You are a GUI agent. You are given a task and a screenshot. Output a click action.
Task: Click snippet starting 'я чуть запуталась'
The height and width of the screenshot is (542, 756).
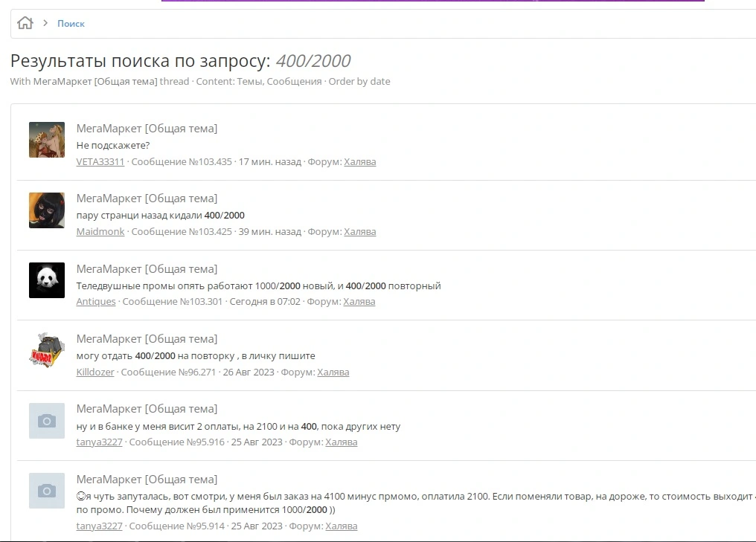click(416, 503)
